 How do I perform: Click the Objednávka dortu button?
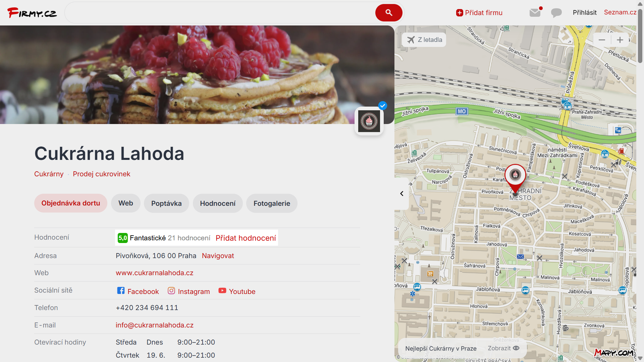(x=71, y=203)
